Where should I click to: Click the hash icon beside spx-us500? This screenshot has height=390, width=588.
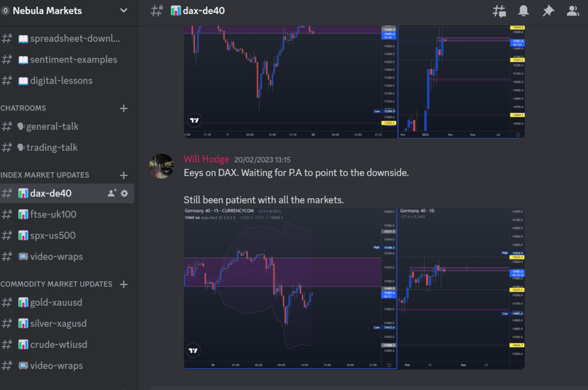(7, 236)
